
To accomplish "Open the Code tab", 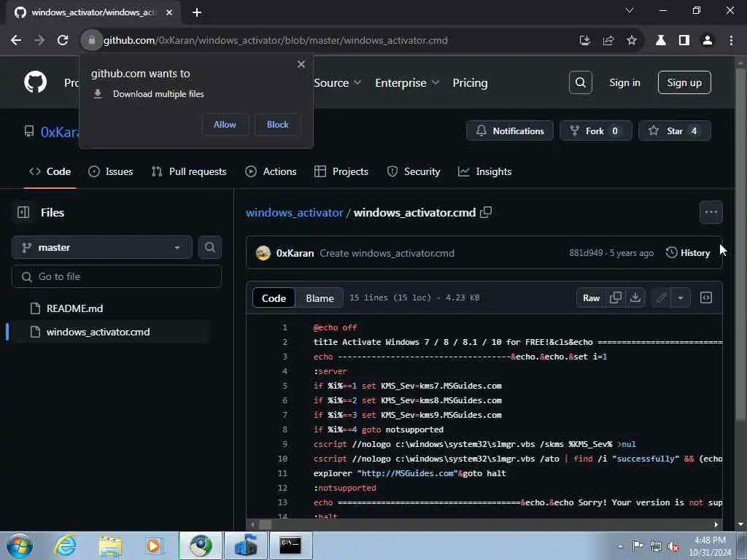I will point(50,171).
